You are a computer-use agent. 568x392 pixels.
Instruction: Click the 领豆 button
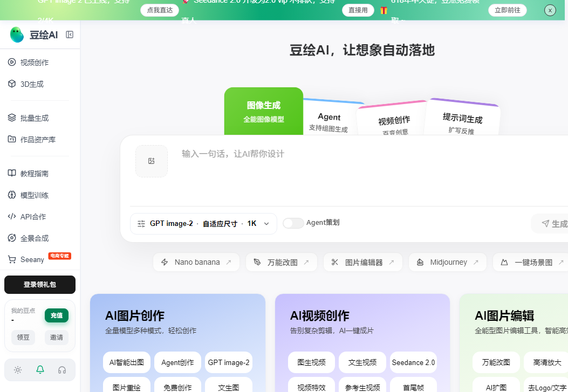[23, 338]
